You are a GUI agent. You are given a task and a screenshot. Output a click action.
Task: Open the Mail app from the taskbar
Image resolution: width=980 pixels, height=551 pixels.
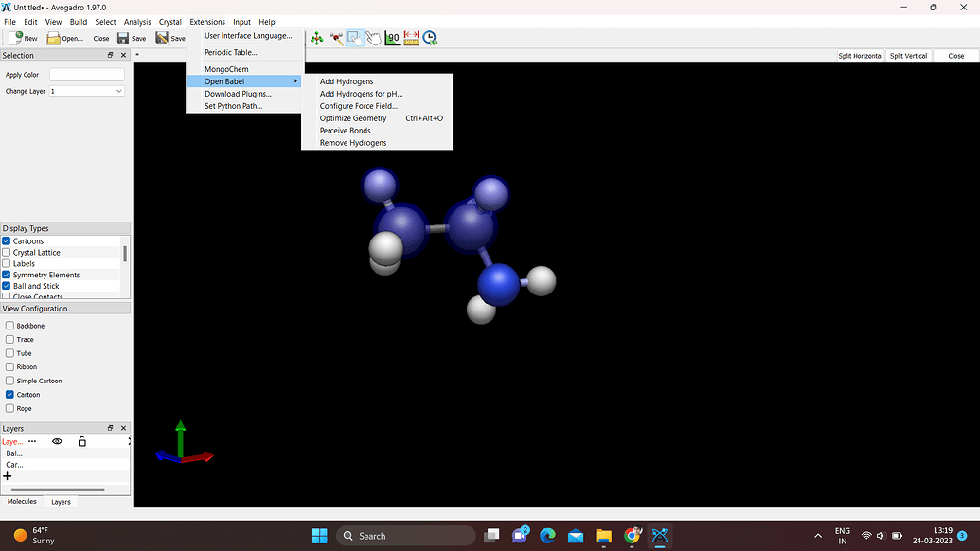point(576,536)
